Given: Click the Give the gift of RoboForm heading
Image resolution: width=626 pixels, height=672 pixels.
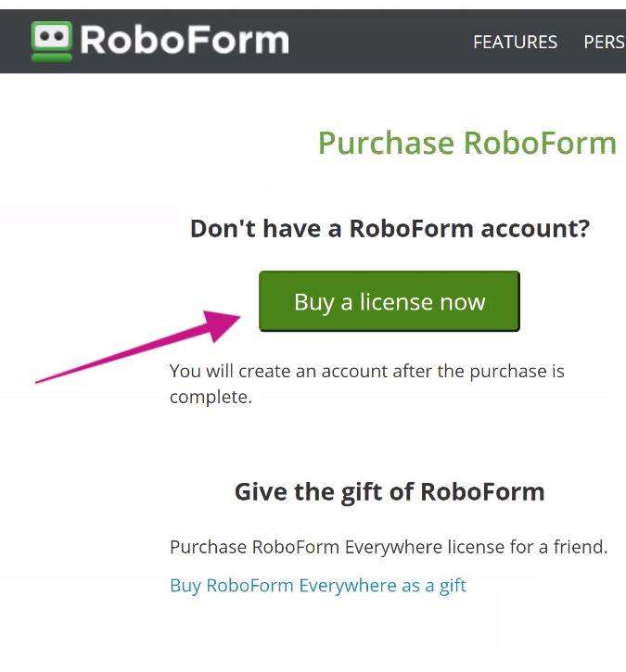Looking at the screenshot, I should (x=390, y=491).
